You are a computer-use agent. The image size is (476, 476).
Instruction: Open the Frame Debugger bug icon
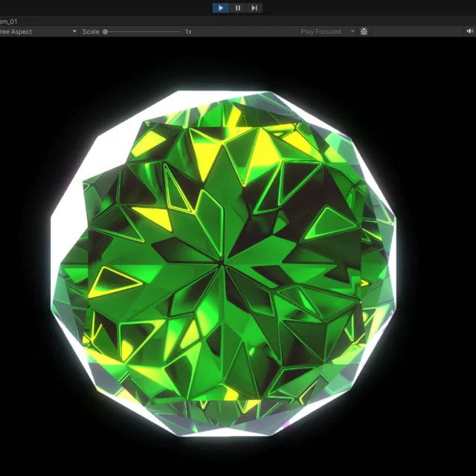coord(364,31)
